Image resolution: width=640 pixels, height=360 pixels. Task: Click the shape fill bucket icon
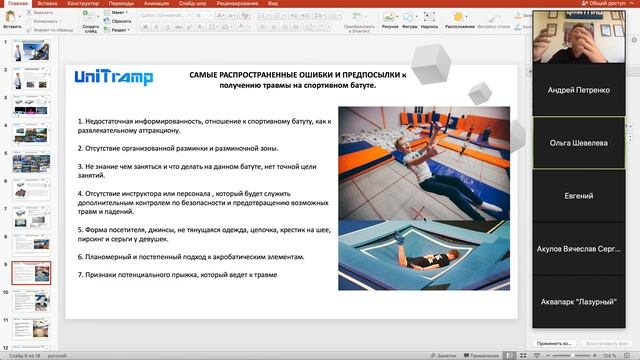point(518,16)
